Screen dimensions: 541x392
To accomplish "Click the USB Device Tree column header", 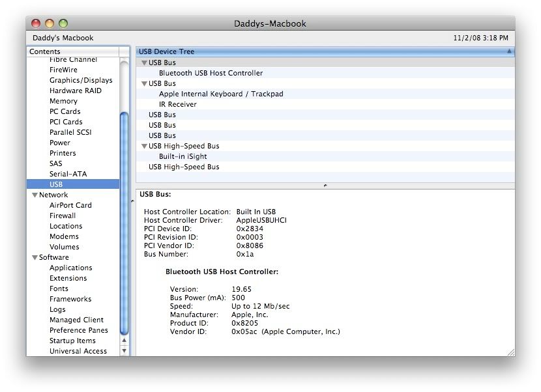I will click(x=325, y=51).
